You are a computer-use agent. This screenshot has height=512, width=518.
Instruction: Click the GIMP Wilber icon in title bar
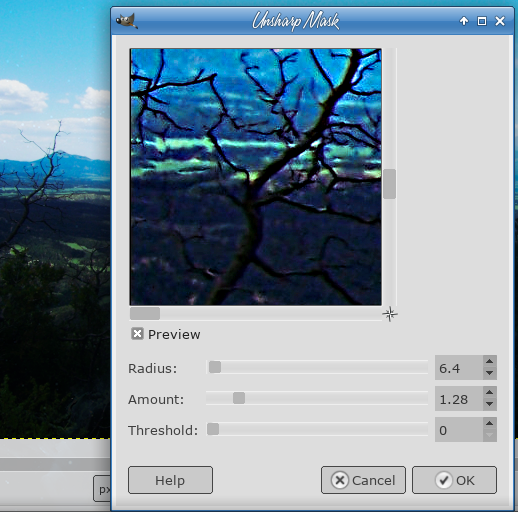127,21
